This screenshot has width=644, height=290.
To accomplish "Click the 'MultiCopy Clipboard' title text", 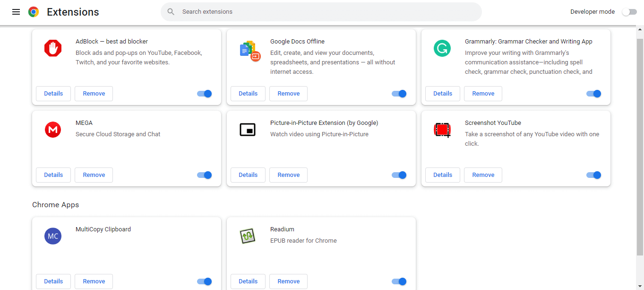I will click(103, 229).
